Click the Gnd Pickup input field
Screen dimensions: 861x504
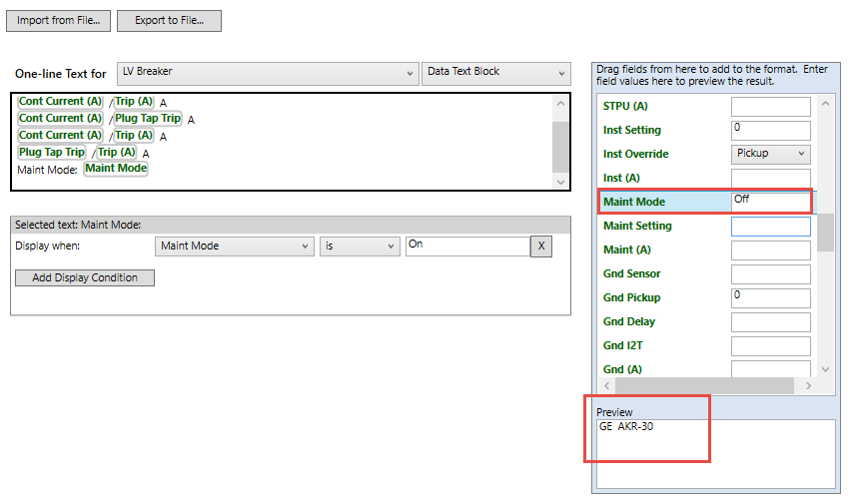pyautogui.click(x=770, y=298)
